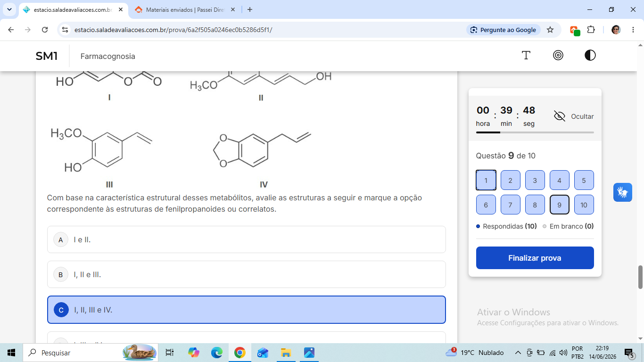This screenshot has width=644, height=362.
Task: Close the estacio.saladeavaliacoes tab
Action: tap(121, 9)
